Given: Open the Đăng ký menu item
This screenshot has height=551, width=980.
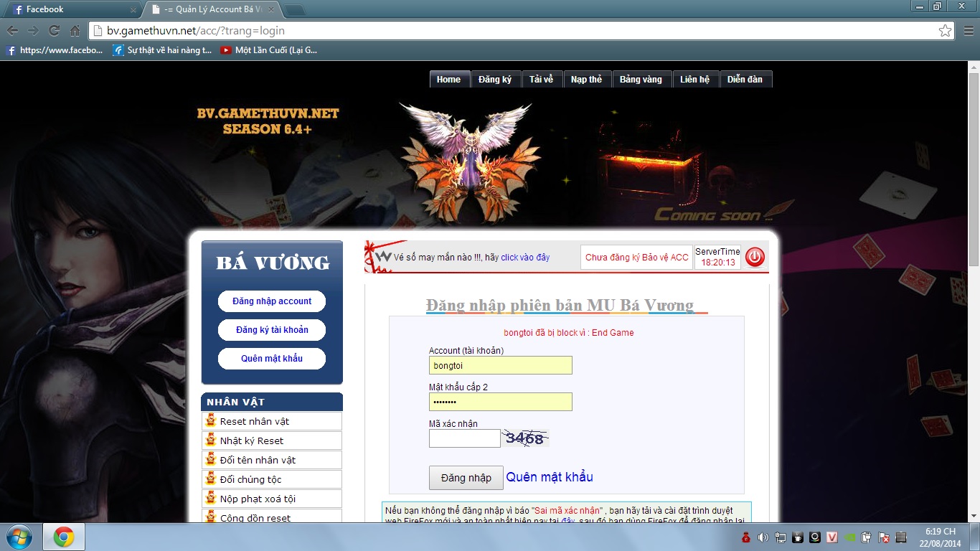Looking at the screenshot, I should [x=495, y=80].
